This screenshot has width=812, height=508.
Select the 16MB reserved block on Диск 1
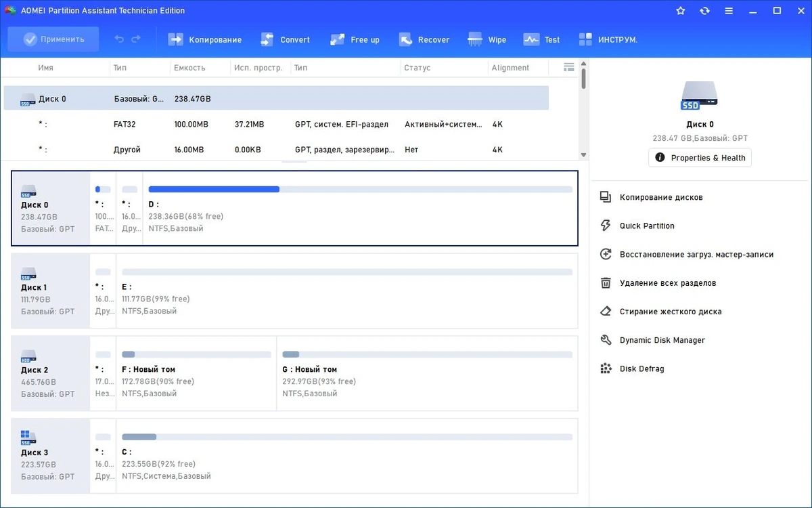click(103, 291)
